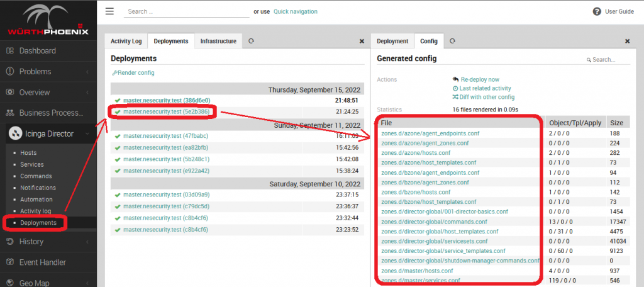Screen dimensions: 644x287
Task: Select the Deployments tab
Action: tap(171, 41)
